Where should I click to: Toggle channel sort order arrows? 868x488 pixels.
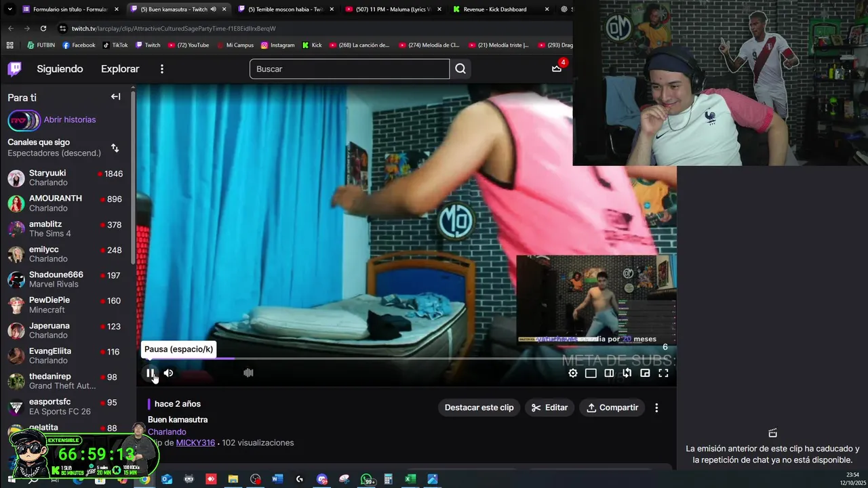point(115,148)
